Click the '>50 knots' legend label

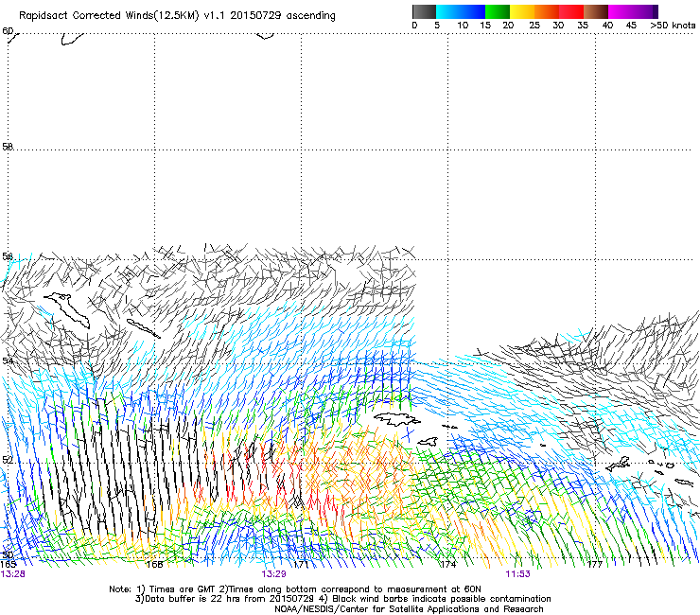pos(673,26)
